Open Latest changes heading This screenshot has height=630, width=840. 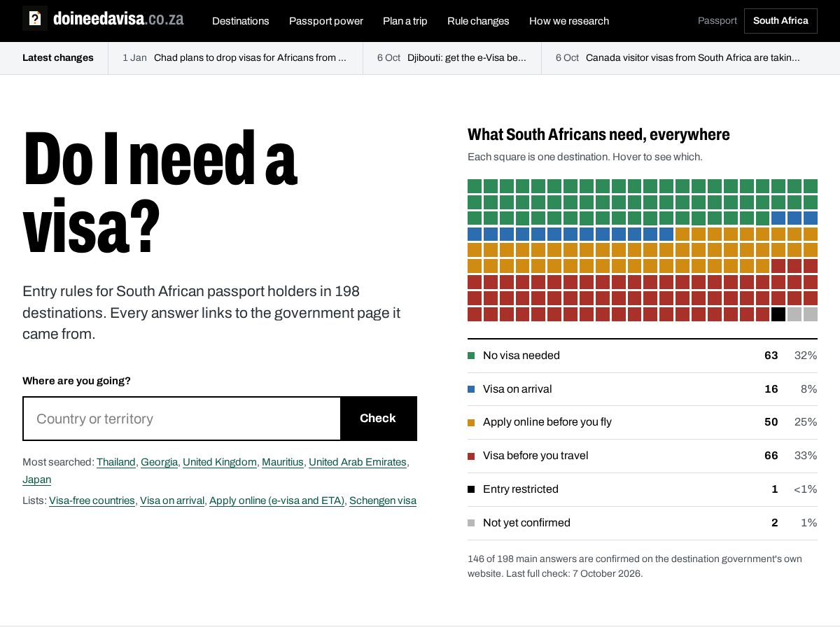click(58, 58)
